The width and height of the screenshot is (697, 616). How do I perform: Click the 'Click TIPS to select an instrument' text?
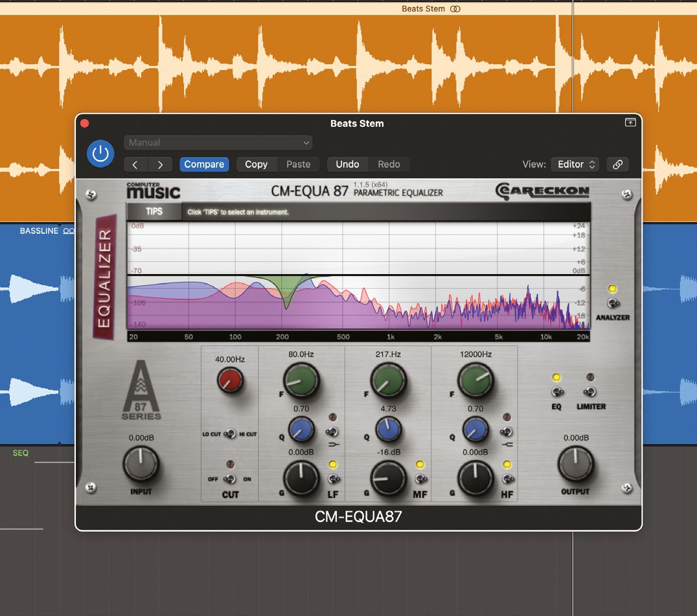(x=238, y=212)
